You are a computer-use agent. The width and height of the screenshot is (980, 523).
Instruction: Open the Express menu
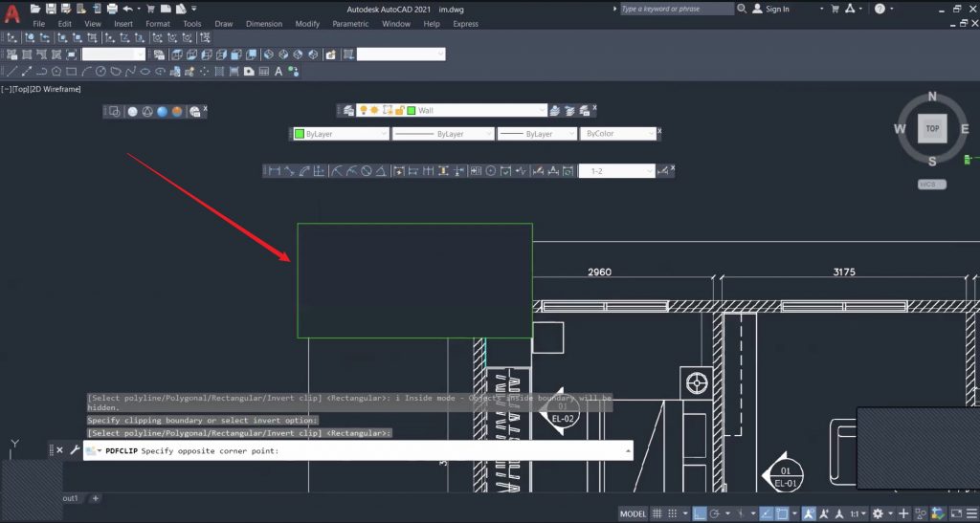pos(466,24)
